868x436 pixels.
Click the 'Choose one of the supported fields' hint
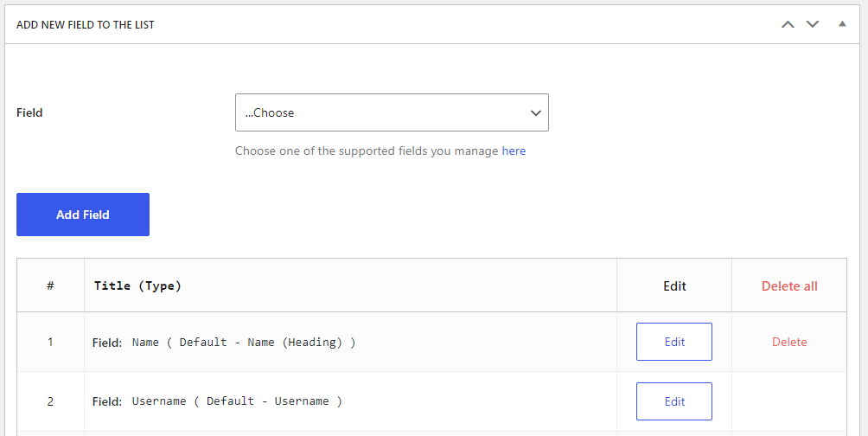tap(367, 151)
